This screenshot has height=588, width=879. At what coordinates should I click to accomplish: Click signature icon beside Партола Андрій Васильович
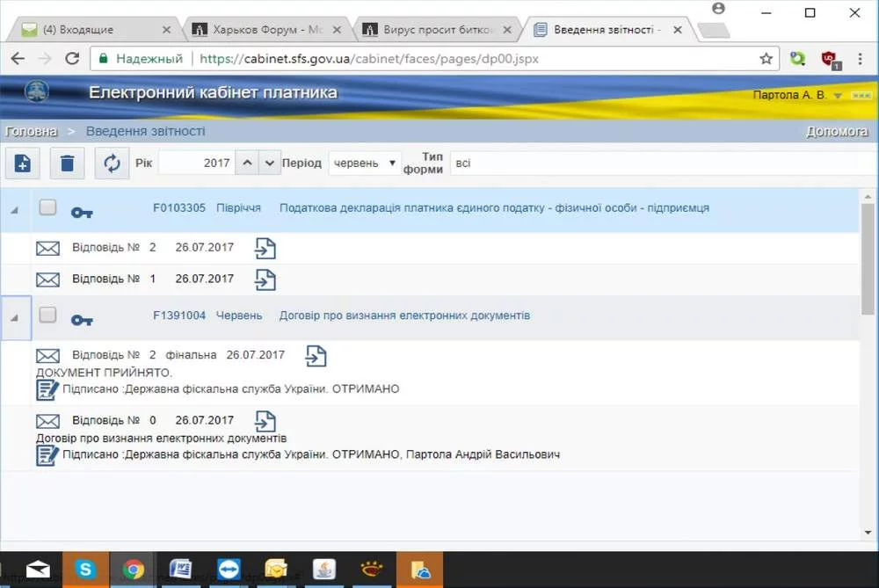point(47,454)
